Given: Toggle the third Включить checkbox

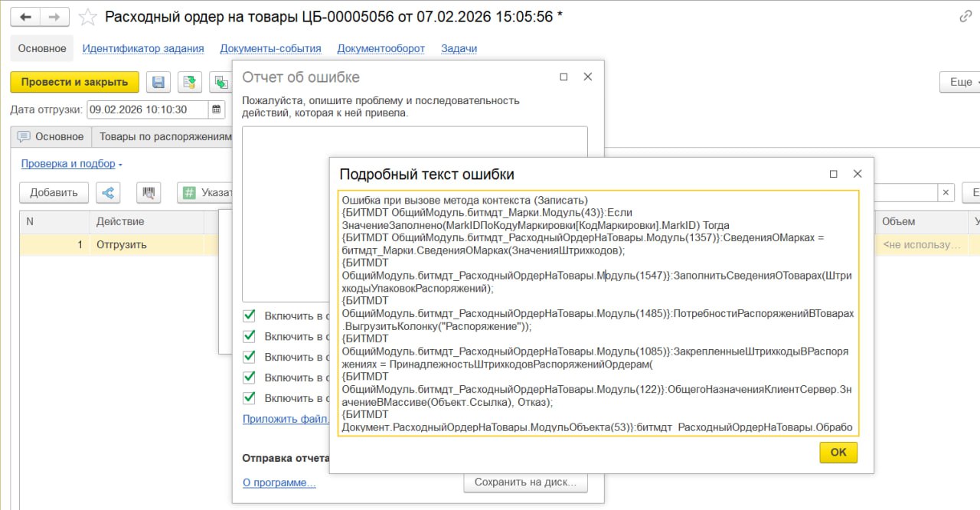Looking at the screenshot, I should [250, 357].
